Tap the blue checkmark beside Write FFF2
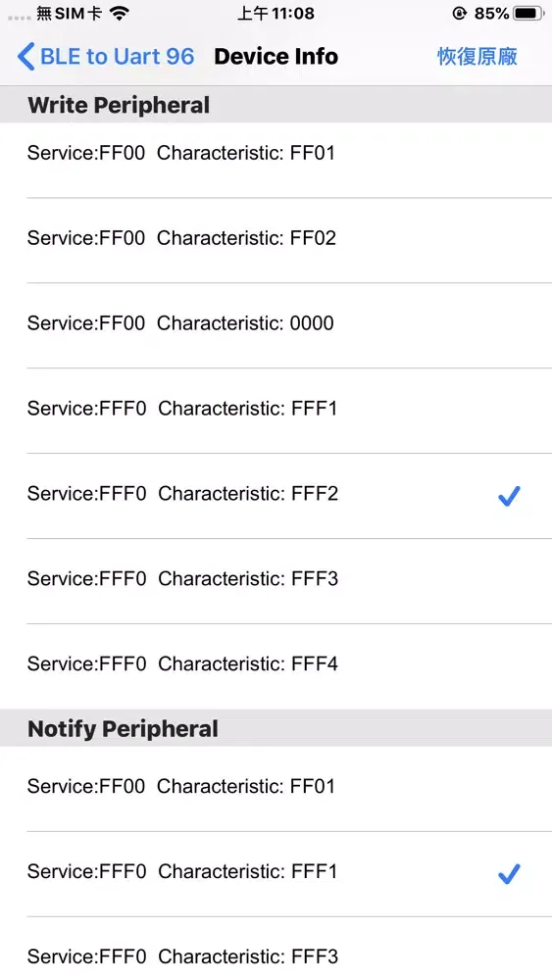 [x=509, y=496]
